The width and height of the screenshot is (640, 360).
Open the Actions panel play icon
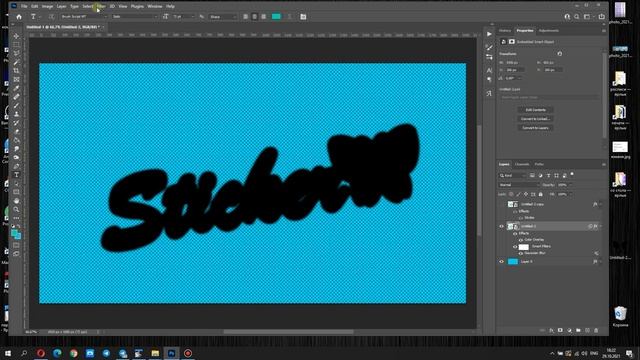(489, 34)
